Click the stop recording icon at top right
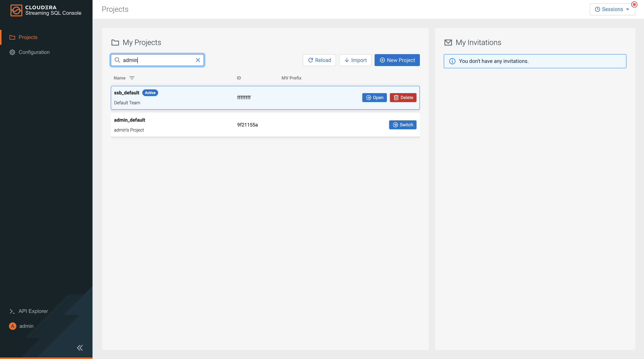Screen dimensions: 644x359 click(634, 4)
